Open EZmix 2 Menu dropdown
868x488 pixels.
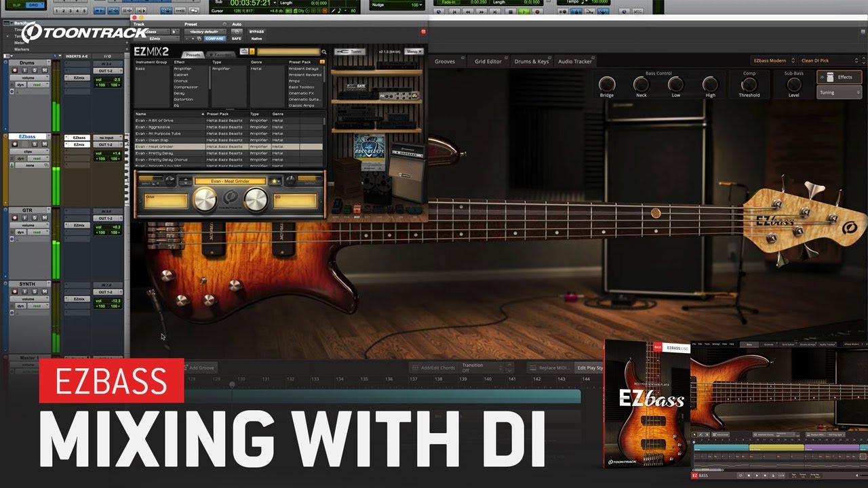[414, 52]
